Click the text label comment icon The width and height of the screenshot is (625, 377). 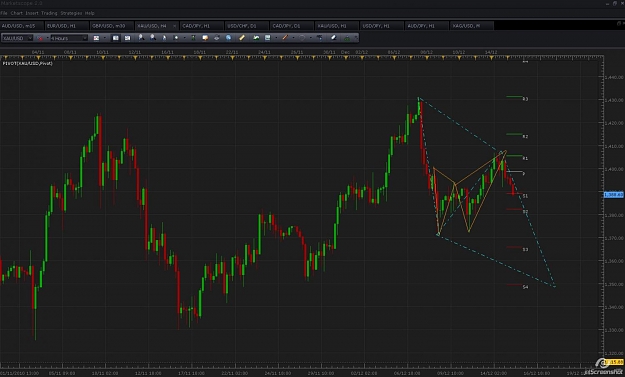205,37
